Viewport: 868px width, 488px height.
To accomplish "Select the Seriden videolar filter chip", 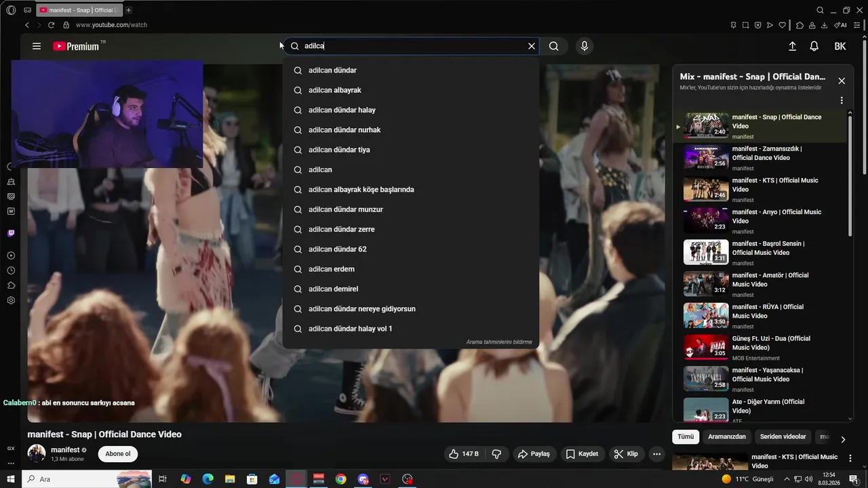I will coord(783,437).
